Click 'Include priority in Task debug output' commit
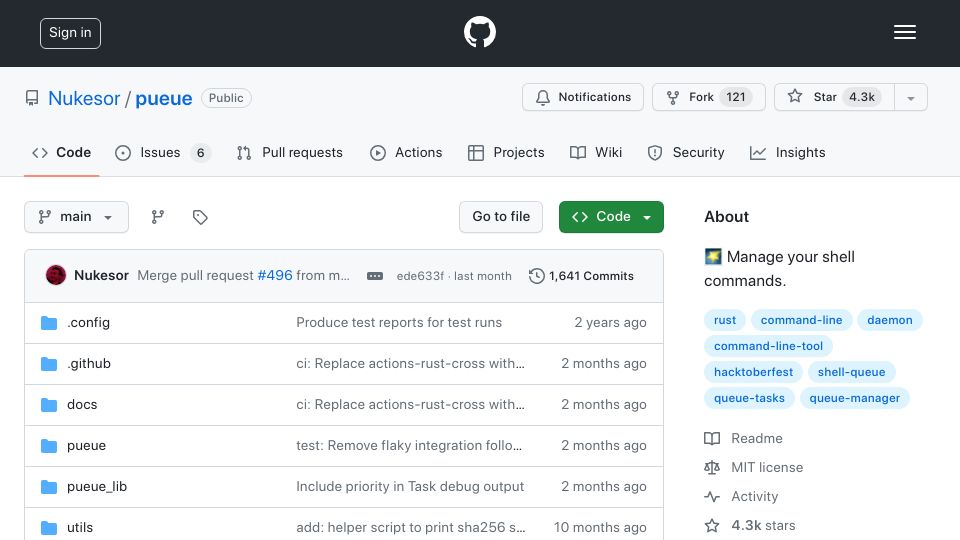 [410, 487]
